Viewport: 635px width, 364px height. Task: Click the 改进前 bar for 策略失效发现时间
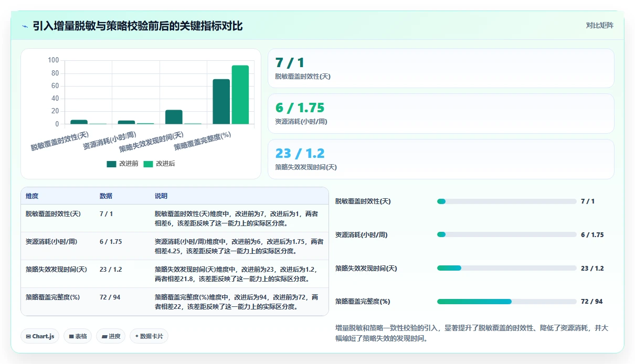(x=174, y=117)
